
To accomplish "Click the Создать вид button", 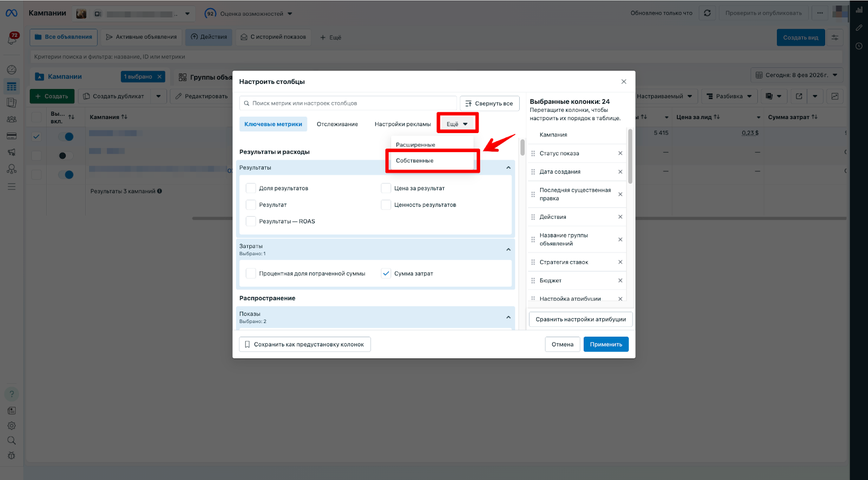I will [801, 37].
